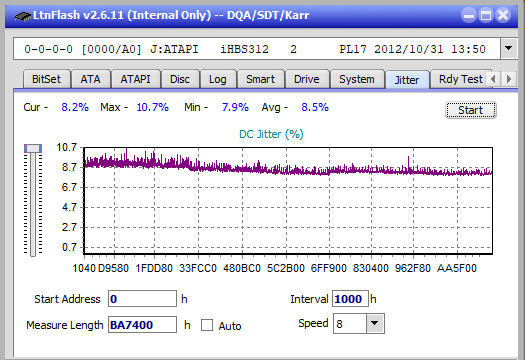Viewport: 525px width, 360px height.
Task: Close the LtnFlash window
Action: coord(503,15)
